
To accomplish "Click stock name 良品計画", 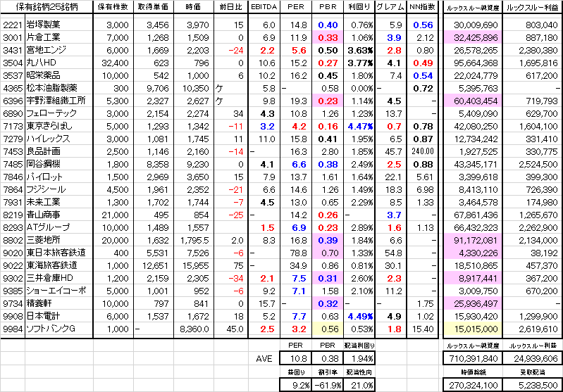I will pyautogui.click(x=44, y=151).
